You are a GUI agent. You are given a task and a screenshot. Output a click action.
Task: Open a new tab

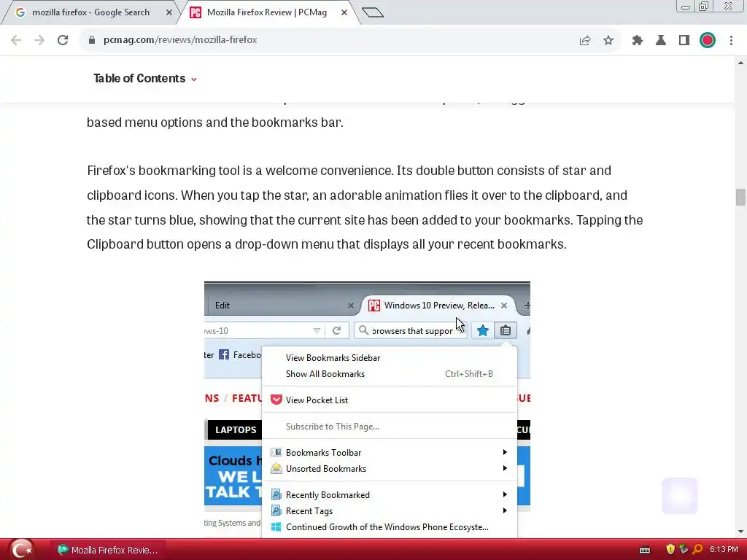pos(373,12)
